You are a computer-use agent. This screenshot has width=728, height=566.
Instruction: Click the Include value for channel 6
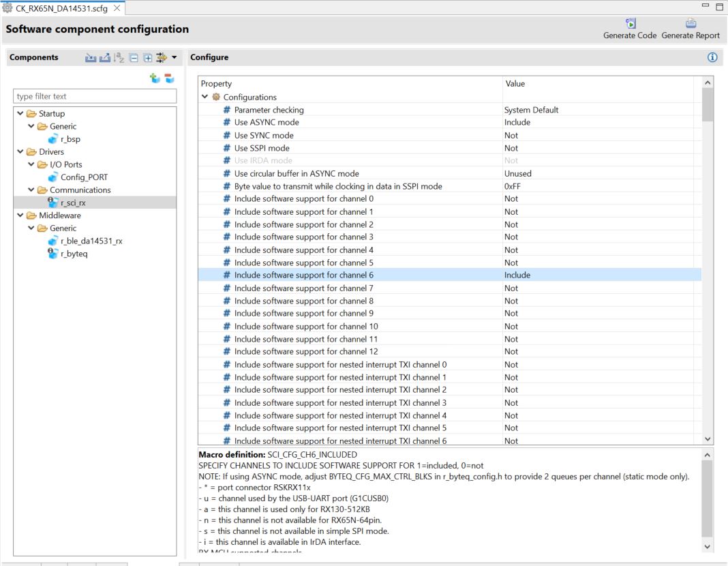517,275
